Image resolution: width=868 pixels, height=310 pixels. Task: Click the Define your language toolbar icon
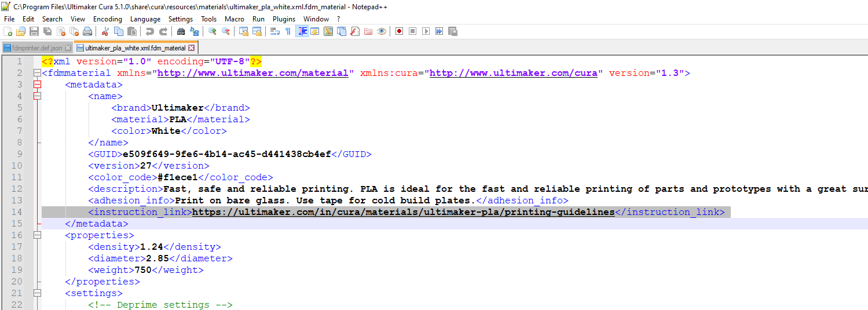click(x=314, y=31)
